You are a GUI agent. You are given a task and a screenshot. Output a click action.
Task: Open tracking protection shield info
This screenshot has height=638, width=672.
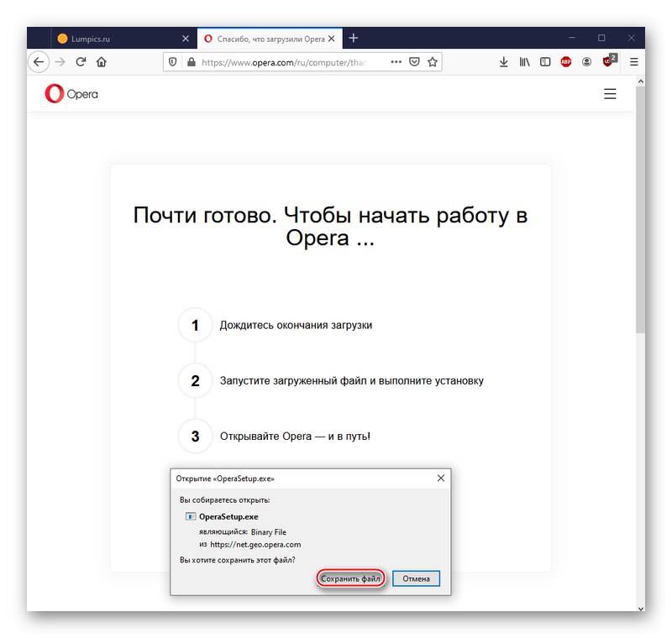(172, 62)
